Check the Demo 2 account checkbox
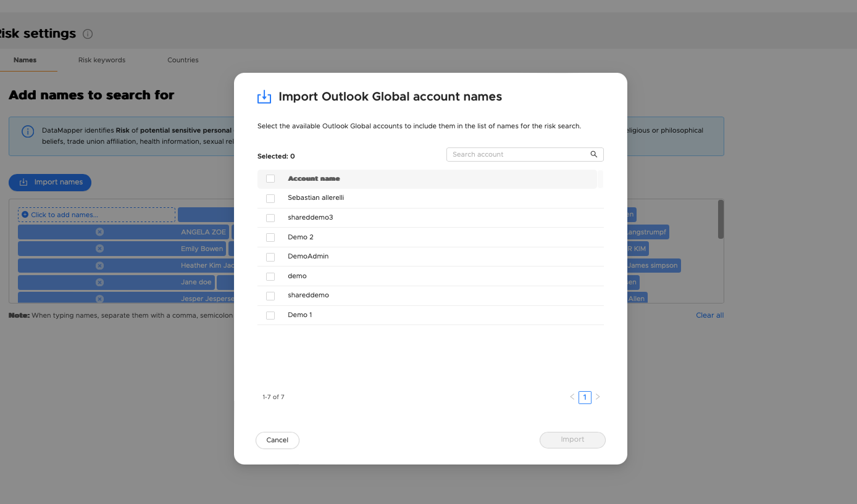 (x=270, y=238)
